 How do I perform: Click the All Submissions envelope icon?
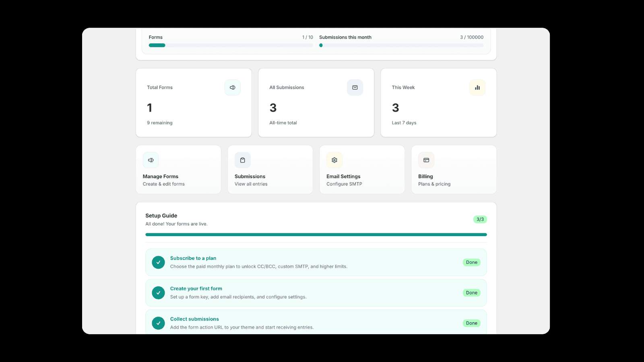click(355, 87)
